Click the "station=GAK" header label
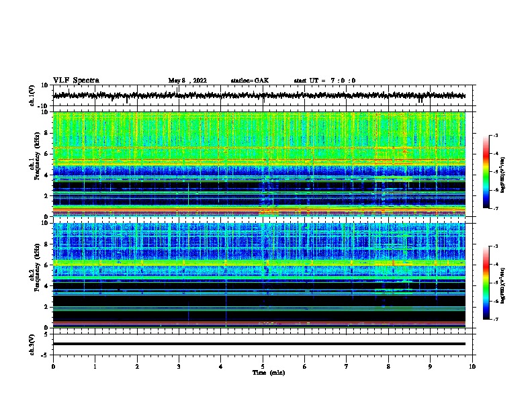The height and width of the screenshot is (411, 532). (250, 81)
